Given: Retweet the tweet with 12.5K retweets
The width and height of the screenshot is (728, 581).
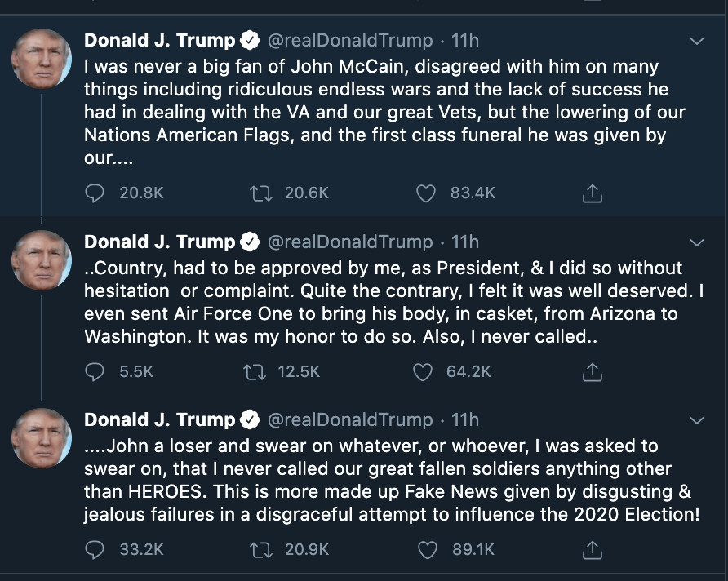Looking at the screenshot, I should (255, 372).
